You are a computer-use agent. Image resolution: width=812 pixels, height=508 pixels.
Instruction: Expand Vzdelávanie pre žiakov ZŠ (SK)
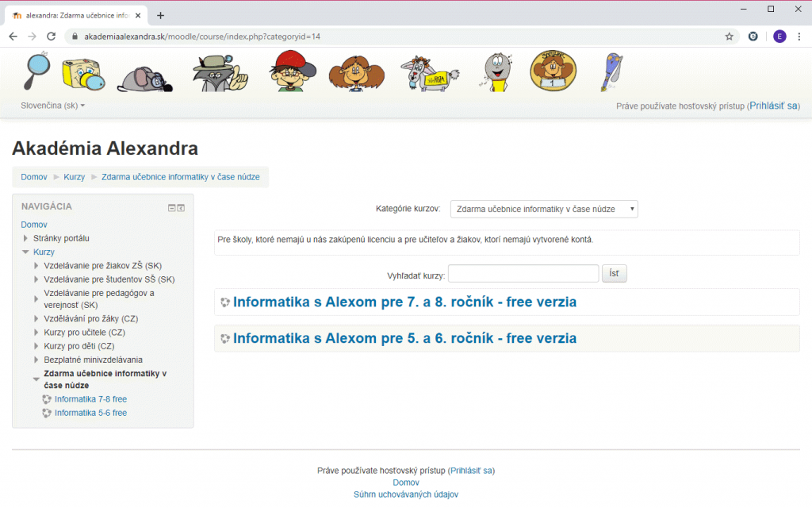[x=36, y=266]
